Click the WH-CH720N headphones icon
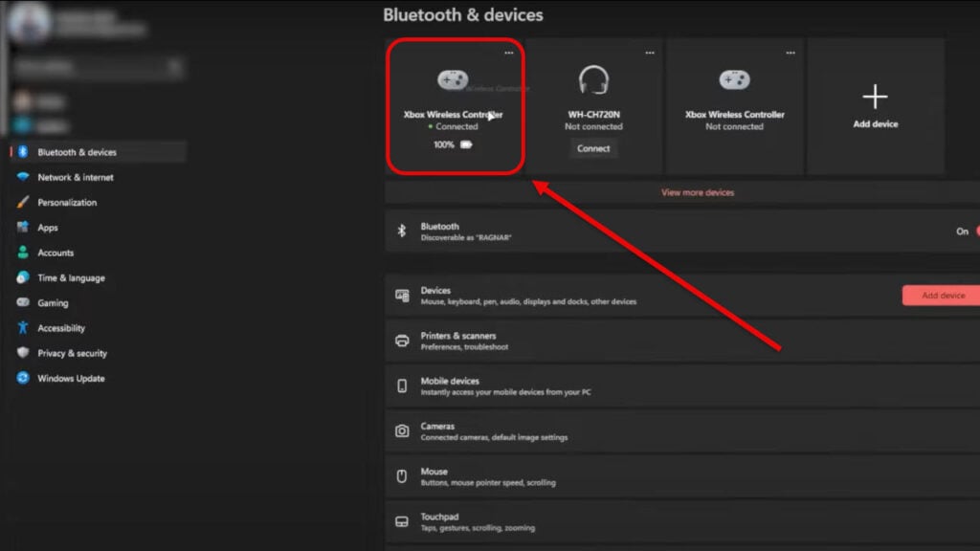 (593, 80)
